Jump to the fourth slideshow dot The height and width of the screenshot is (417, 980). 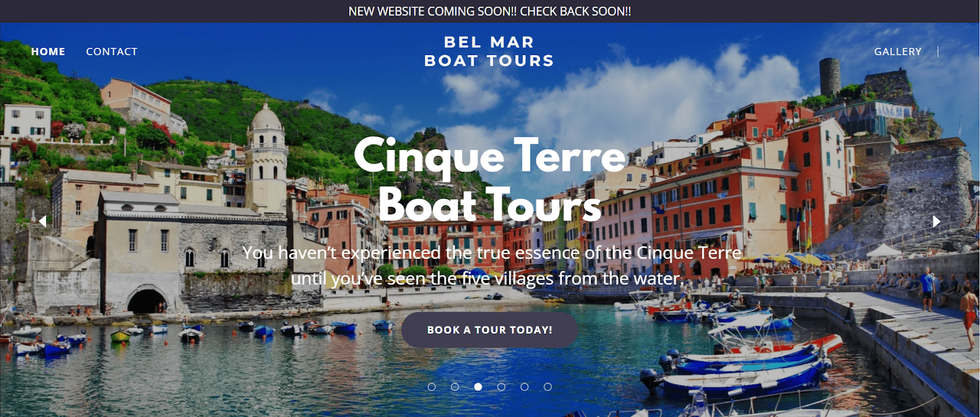[x=502, y=387]
